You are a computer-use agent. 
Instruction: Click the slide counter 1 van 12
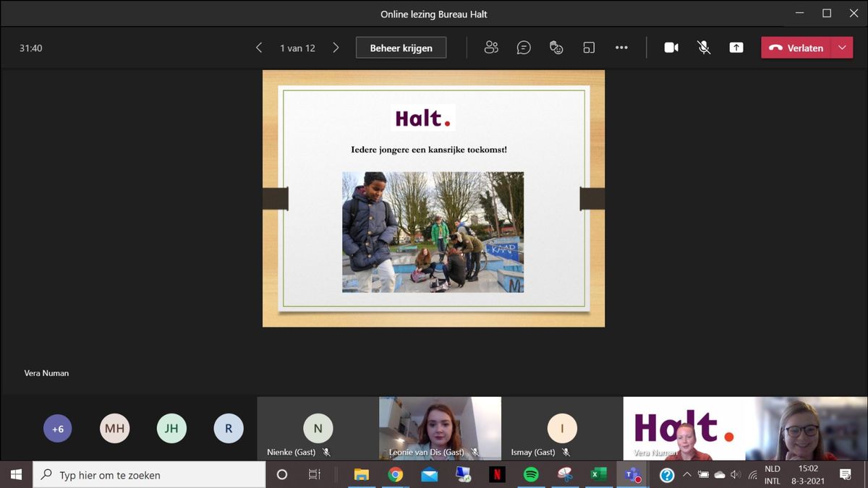pyautogui.click(x=297, y=48)
